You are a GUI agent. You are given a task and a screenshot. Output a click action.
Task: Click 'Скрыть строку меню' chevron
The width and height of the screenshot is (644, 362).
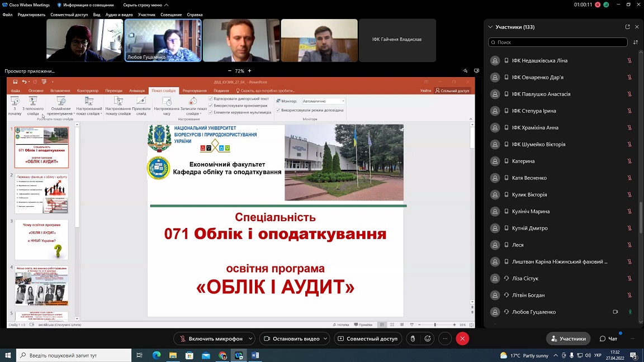click(x=167, y=5)
